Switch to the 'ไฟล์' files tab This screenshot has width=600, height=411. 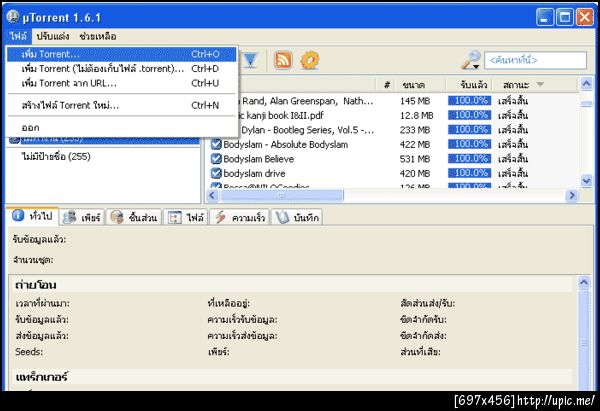pyautogui.click(x=186, y=217)
